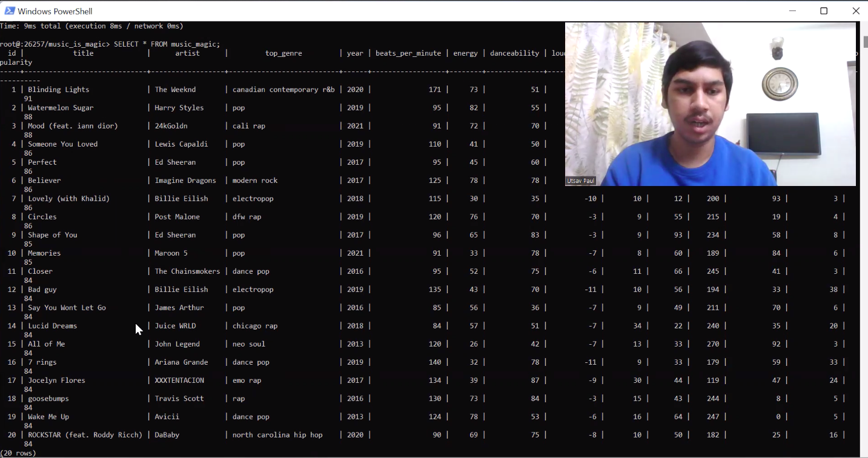Screen dimensions: 868x458
Task: Click the '(20 rows)' result count
Action: click(18, 453)
